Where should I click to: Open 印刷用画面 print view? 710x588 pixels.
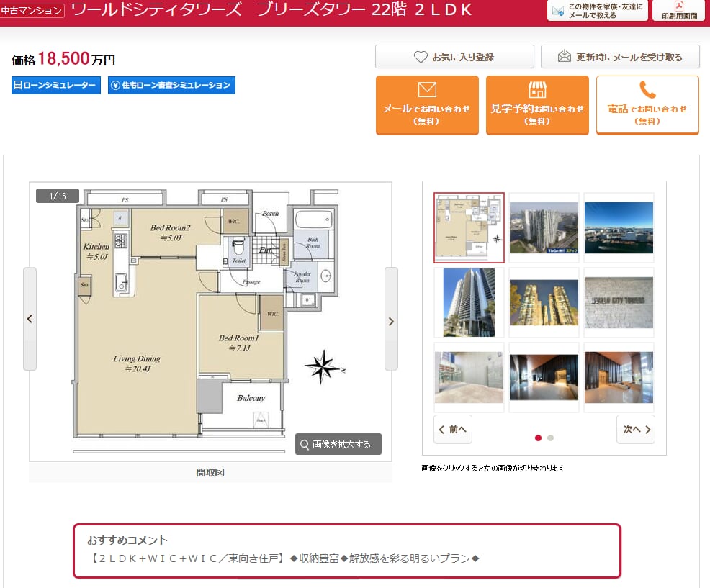(x=679, y=10)
